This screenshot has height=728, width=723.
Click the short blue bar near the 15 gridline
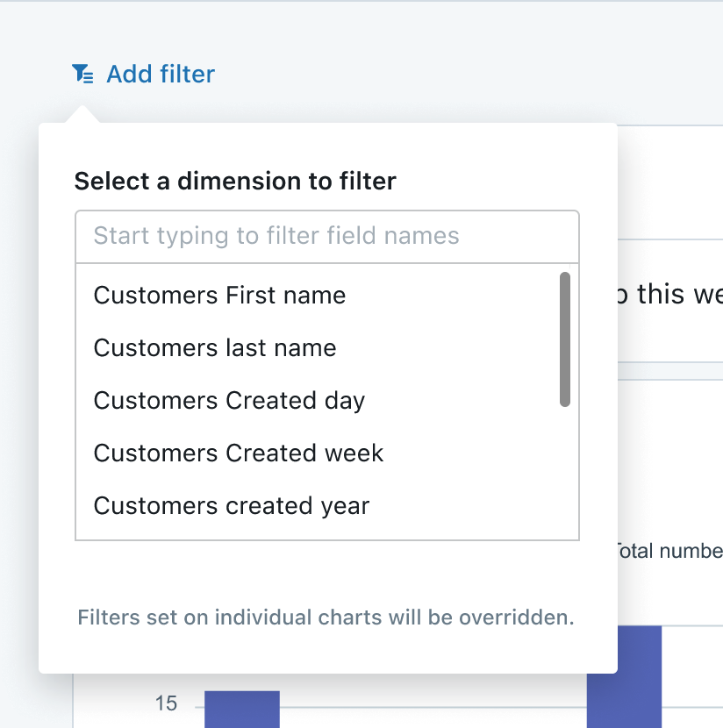(x=242, y=710)
